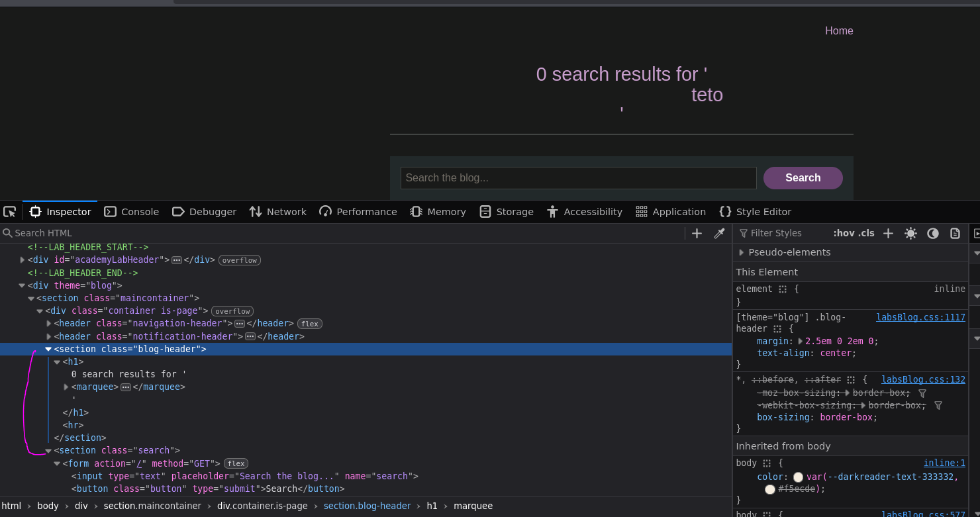Switch to the Memory tab
This screenshot has width=980, height=517.
click(438, 212)
